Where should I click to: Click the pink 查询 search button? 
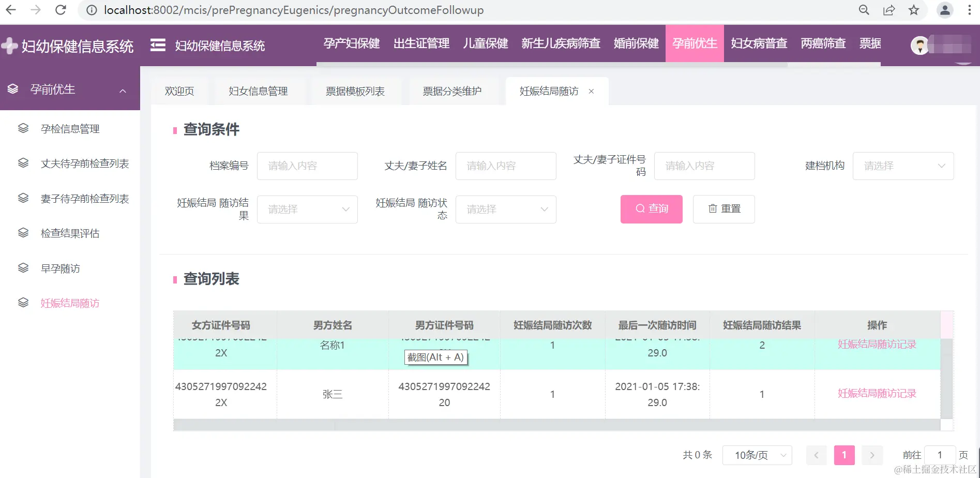click(x=652, y=209)
